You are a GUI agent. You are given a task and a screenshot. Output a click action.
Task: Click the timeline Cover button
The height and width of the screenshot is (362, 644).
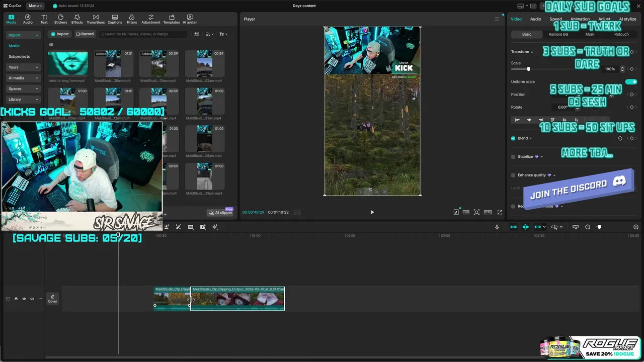(52, 298)
